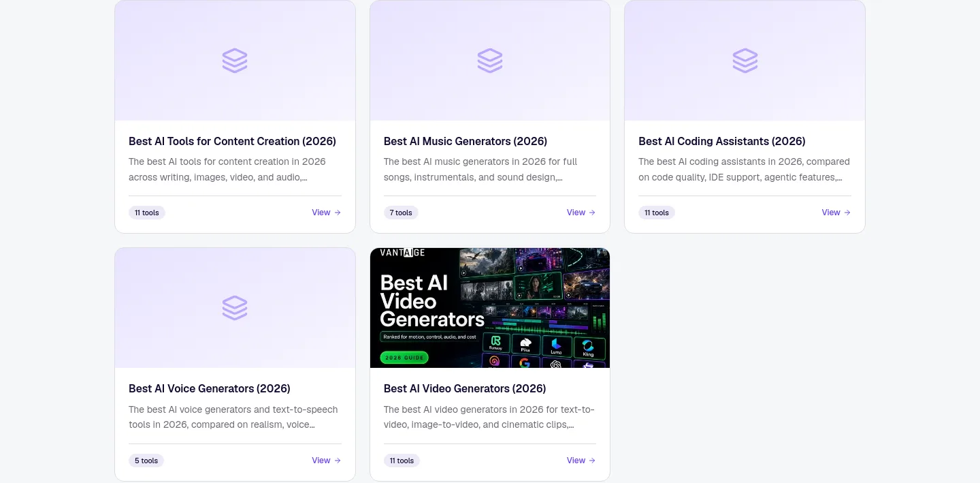Click the Content Creation card description text

pyautogui.click(x=227, y=170)
